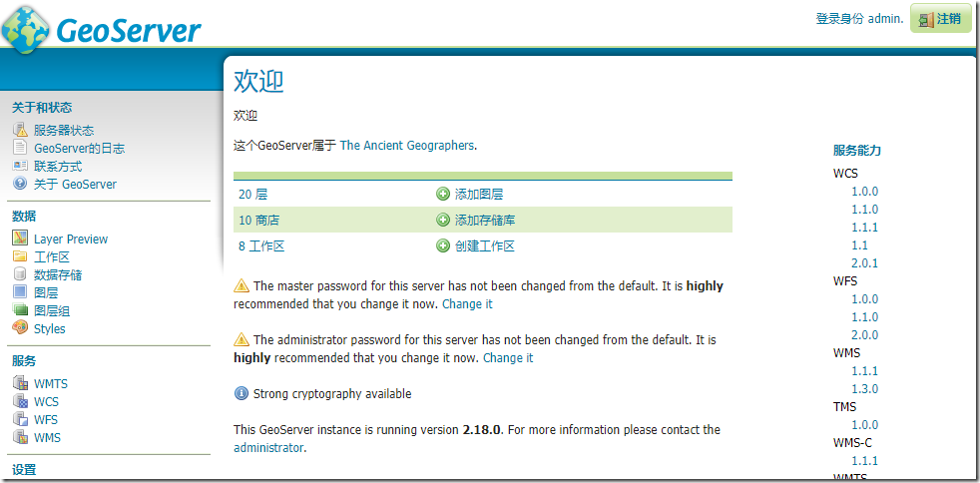980x483 pixels.
Task: Click the WFS service icon
Action: [x=21, y=419]
